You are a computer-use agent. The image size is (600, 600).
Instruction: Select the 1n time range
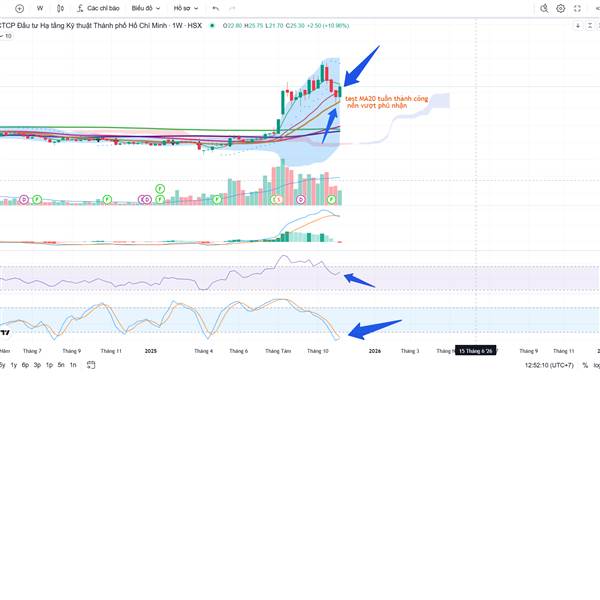(x=73, y=365)
